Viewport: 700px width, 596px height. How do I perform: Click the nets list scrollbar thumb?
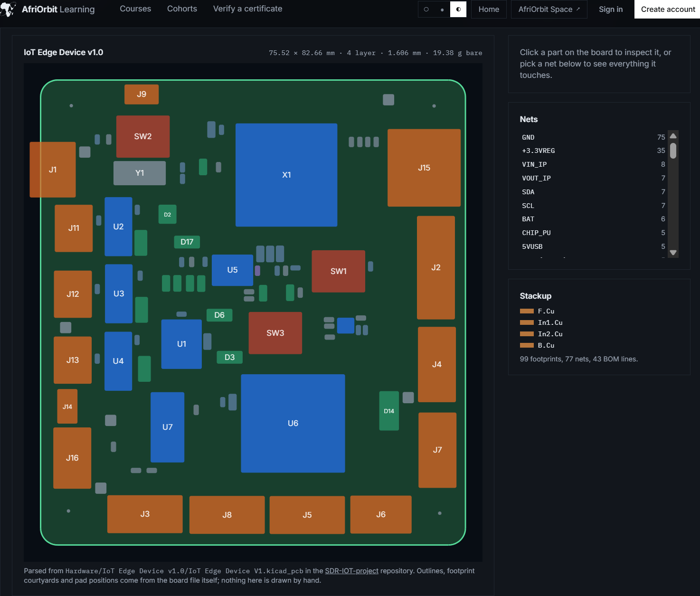click(673, 151)
